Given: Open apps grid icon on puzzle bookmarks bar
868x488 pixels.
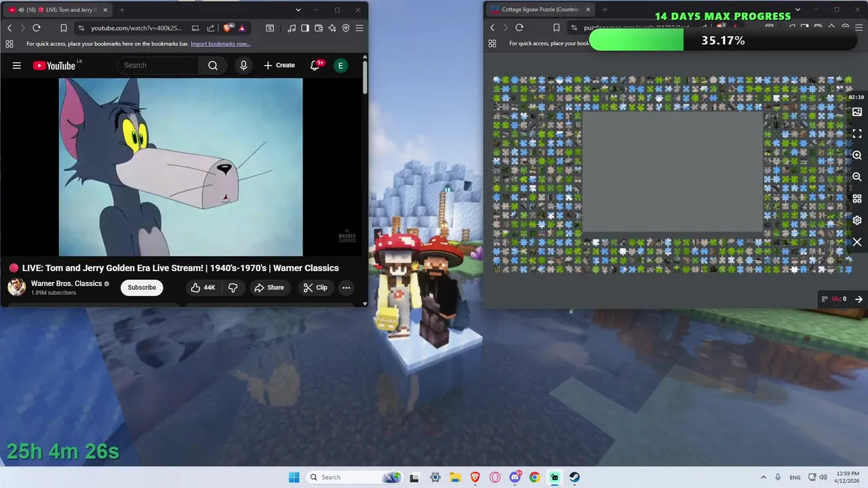Looking at the screenshot, I should click(492, 44).
